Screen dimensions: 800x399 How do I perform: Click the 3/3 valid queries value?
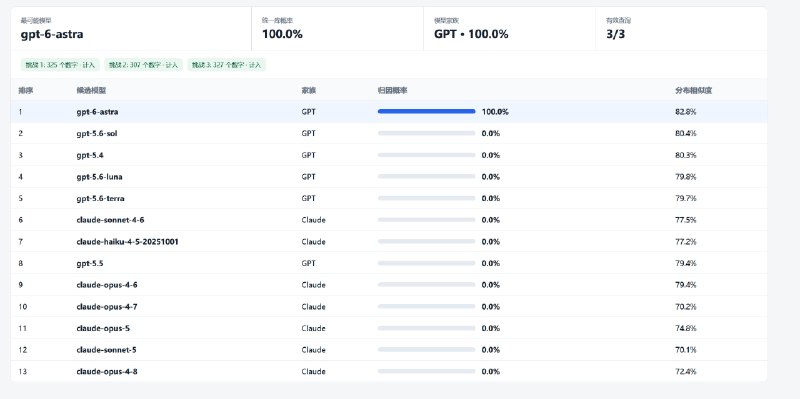[615, 34]
